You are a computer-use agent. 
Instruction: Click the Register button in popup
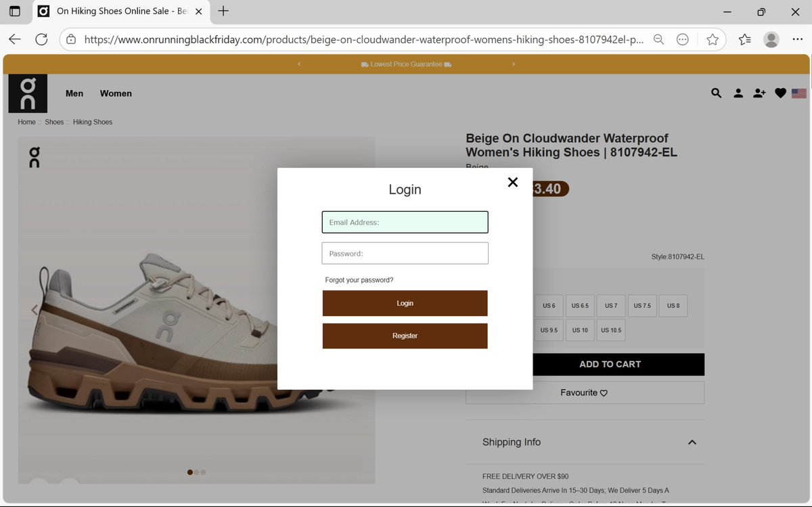pos(405,336)
